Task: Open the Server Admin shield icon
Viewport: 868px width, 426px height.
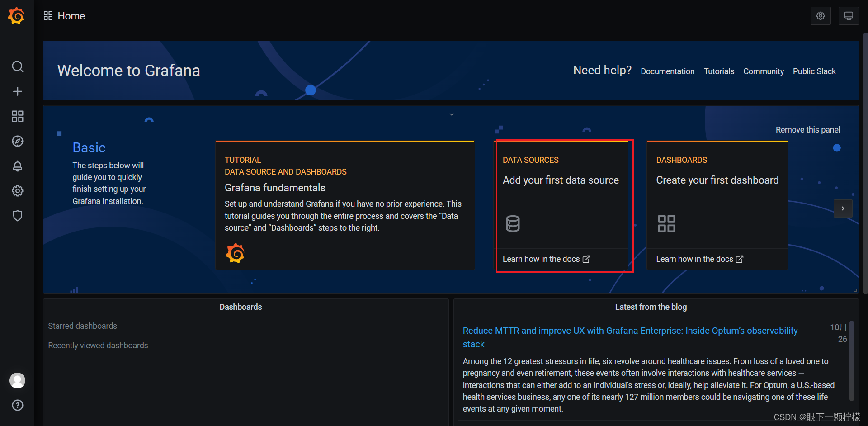Action: (x=17, y=216)
